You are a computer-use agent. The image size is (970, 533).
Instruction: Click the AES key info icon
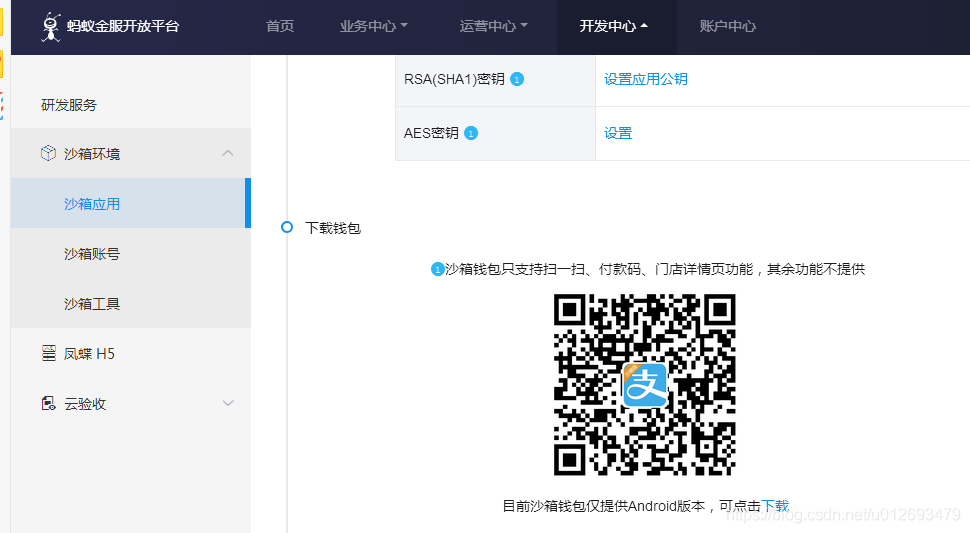[x=471, y=133]
